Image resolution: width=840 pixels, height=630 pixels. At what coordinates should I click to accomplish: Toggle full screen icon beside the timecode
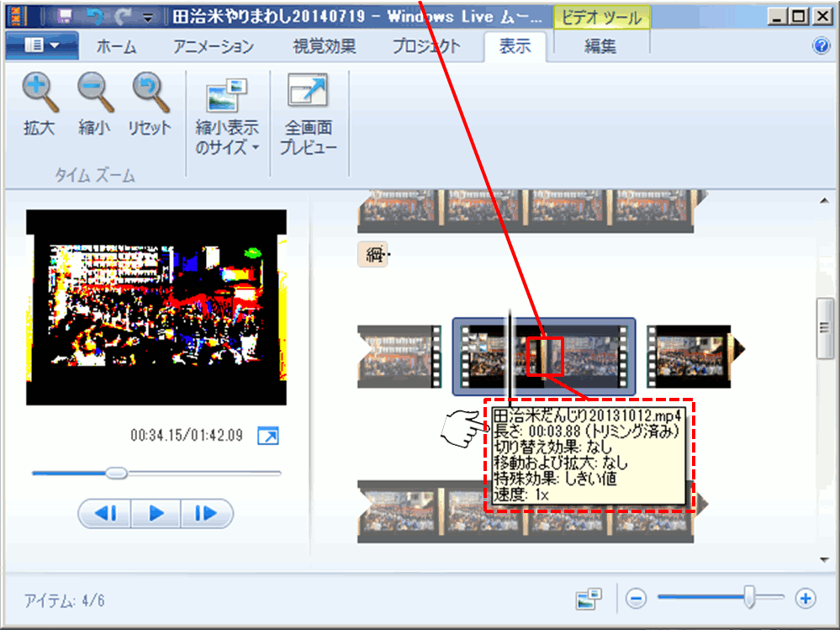267,436
